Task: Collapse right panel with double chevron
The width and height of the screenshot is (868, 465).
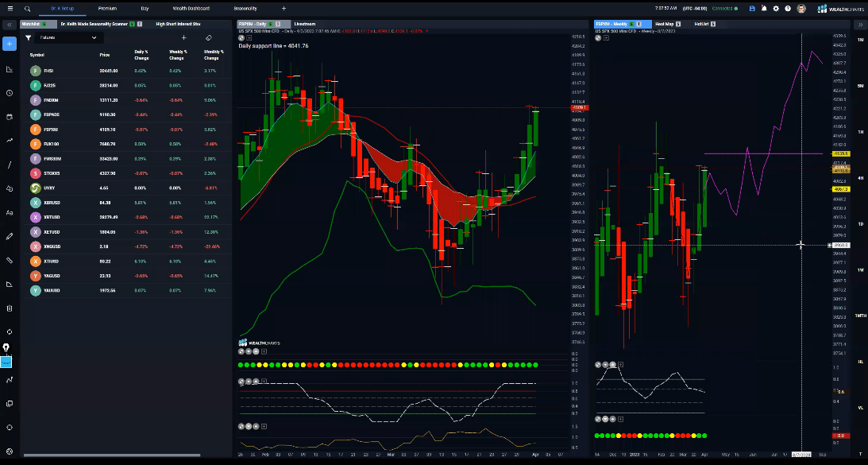Action: (859, 25)
